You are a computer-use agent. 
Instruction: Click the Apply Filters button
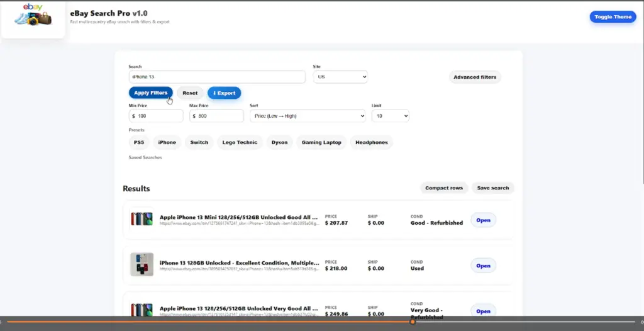click(151, 93)
